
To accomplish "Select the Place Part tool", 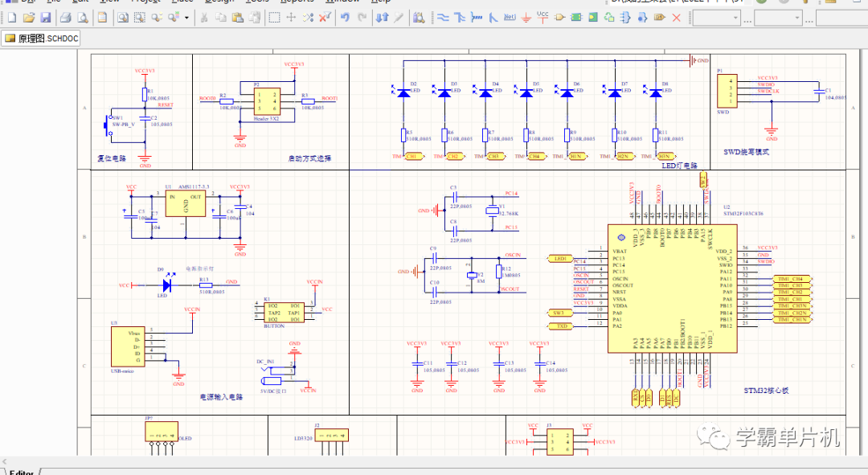I will coord(559,18).
